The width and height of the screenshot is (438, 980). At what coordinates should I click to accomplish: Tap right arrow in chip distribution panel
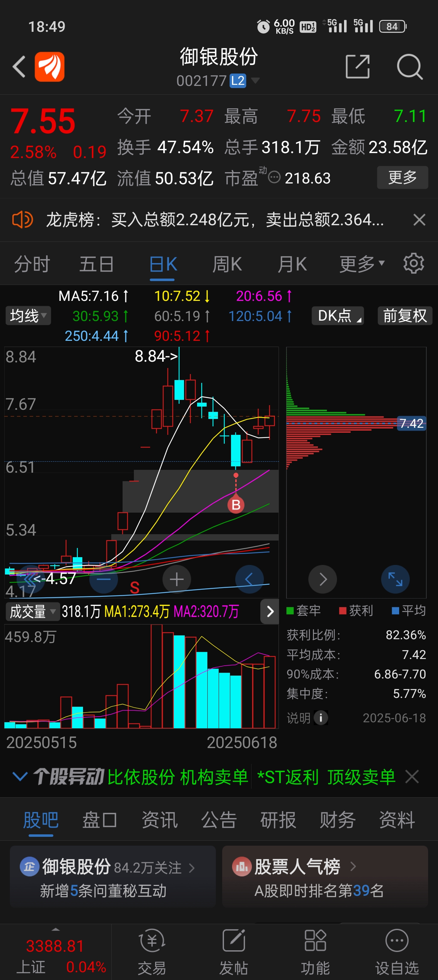tap(322, 579)
